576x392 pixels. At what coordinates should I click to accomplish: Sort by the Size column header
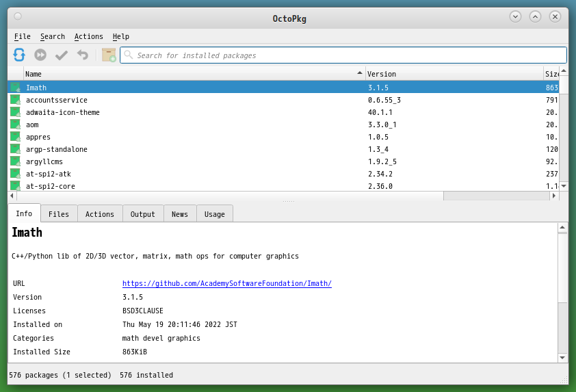pos(551,74)
